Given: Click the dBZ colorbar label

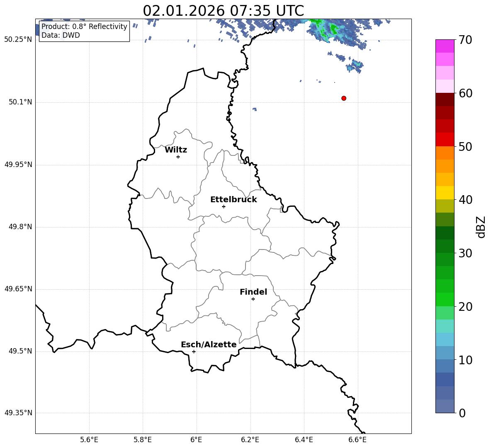Looking at the screenshot, I should 481,227.
